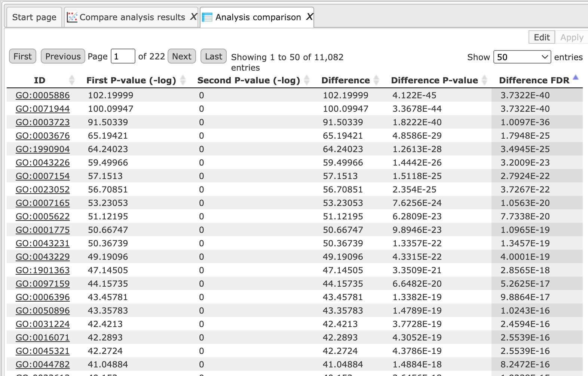Open GO:0045321 link

coord(43,351)
